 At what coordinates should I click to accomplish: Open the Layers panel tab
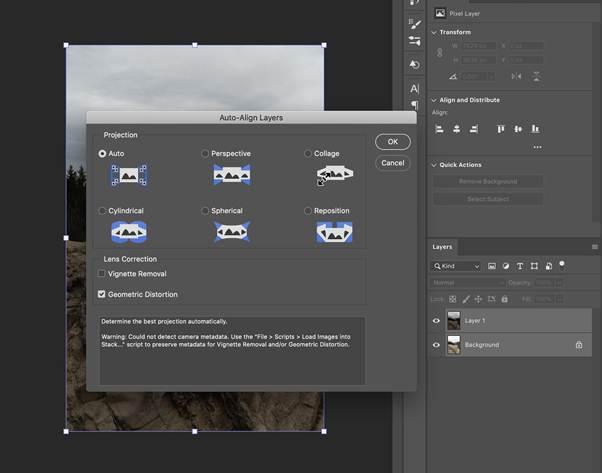pyautogui.click(x=442, y=246)
